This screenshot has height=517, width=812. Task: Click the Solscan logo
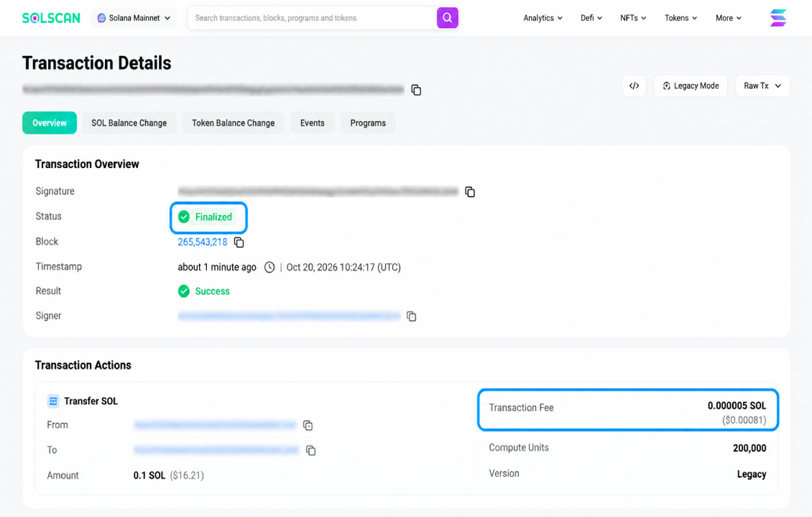tap(51, 18)
